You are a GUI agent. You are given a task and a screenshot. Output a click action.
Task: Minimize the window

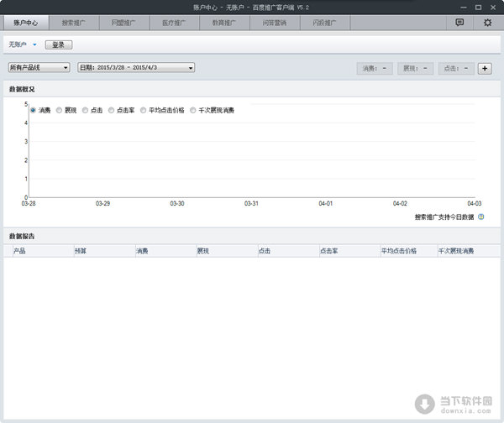click(464, 8)
